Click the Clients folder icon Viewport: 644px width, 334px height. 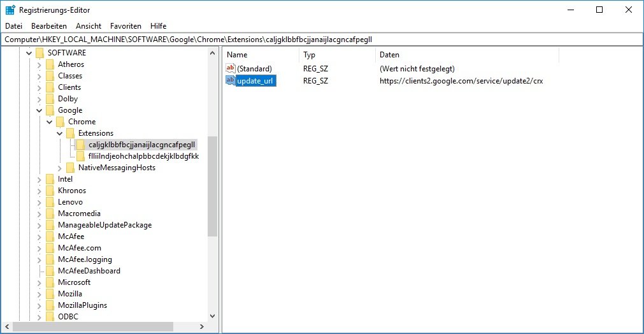pyautogui.click(x=50, y=87)
